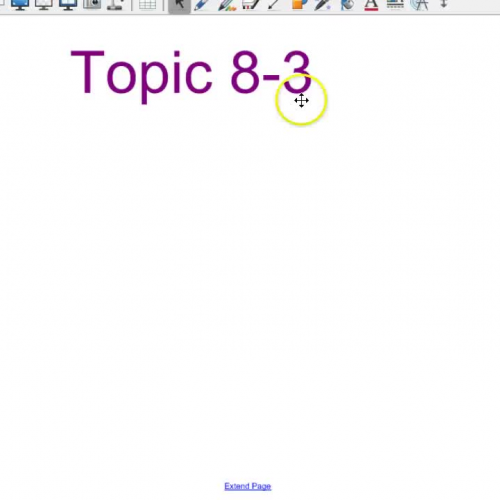
Task: Select the Creative Pens tool
Action: pyautogui.click(x=227, y=5)
